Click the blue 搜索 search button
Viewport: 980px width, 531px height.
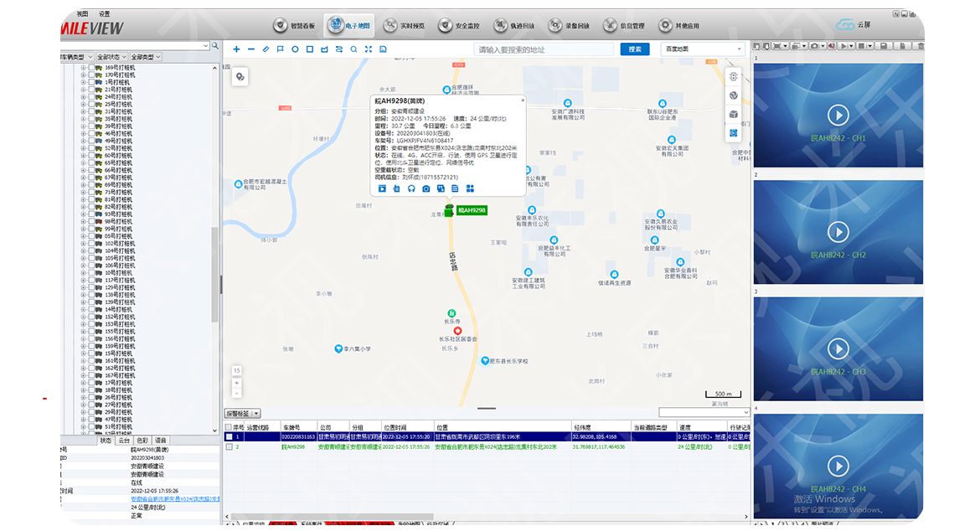pyautogui.click(x=634, y=49)
